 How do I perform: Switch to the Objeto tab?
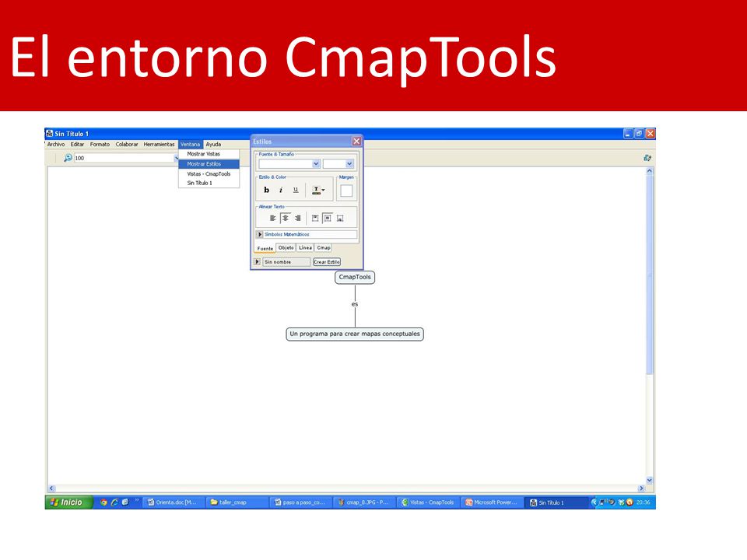coord(286,247)
